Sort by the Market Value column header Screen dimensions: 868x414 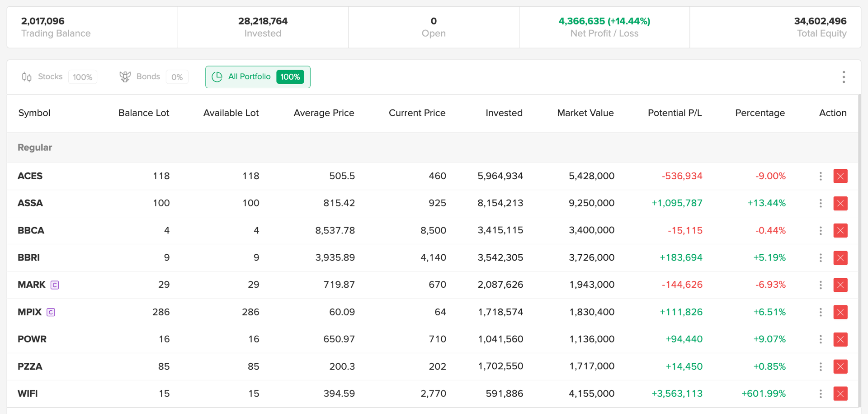point(585,113)
